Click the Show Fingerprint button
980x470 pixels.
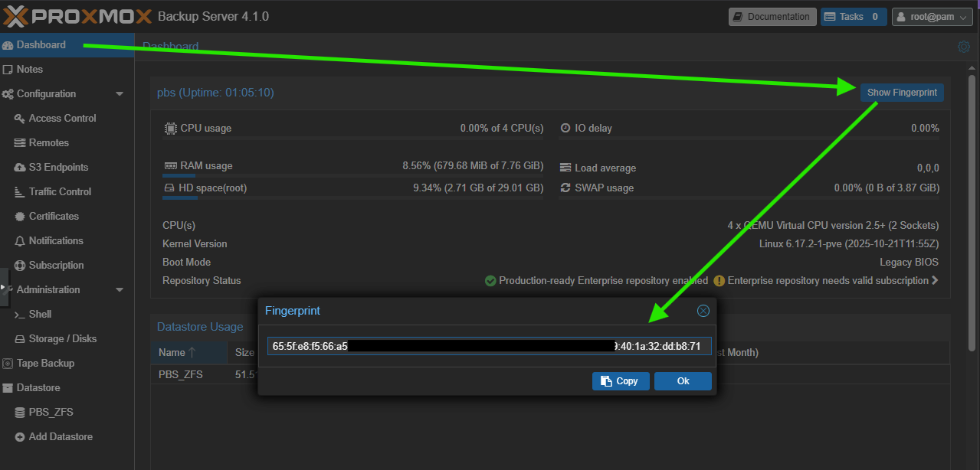point(901,93)
